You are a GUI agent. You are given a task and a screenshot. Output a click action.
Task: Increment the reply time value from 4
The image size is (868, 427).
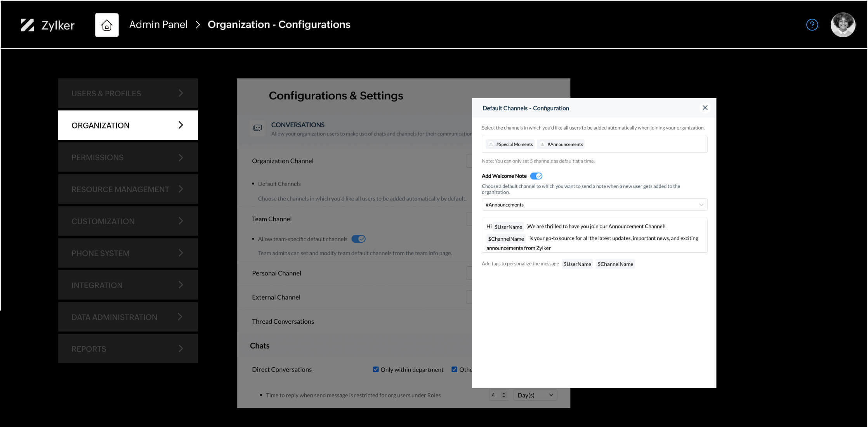tap(503, 393)
